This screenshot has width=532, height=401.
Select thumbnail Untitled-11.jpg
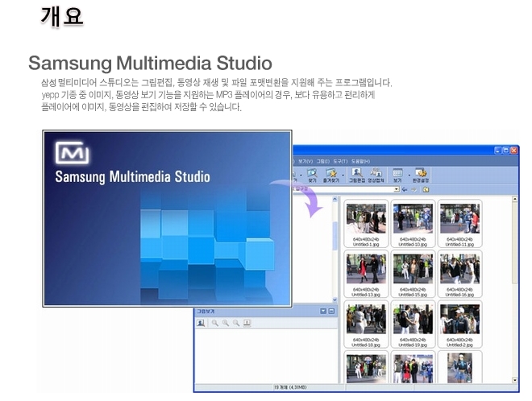[x=459, y=224]
